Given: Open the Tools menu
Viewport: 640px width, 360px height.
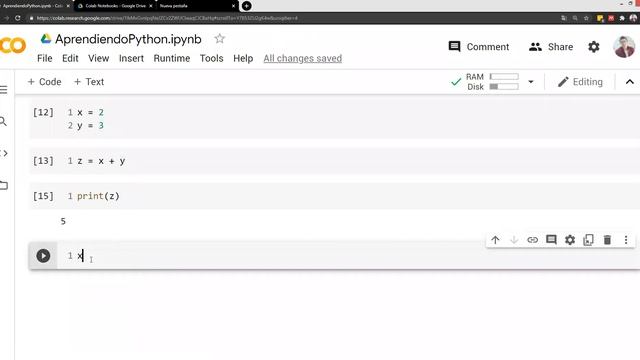Looking at the screenshot, I should [x=211, y=58].
